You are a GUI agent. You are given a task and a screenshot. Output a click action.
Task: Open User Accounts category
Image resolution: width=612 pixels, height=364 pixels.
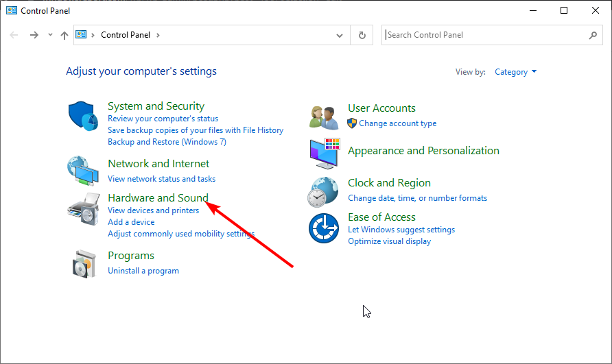tap(381, 108)
